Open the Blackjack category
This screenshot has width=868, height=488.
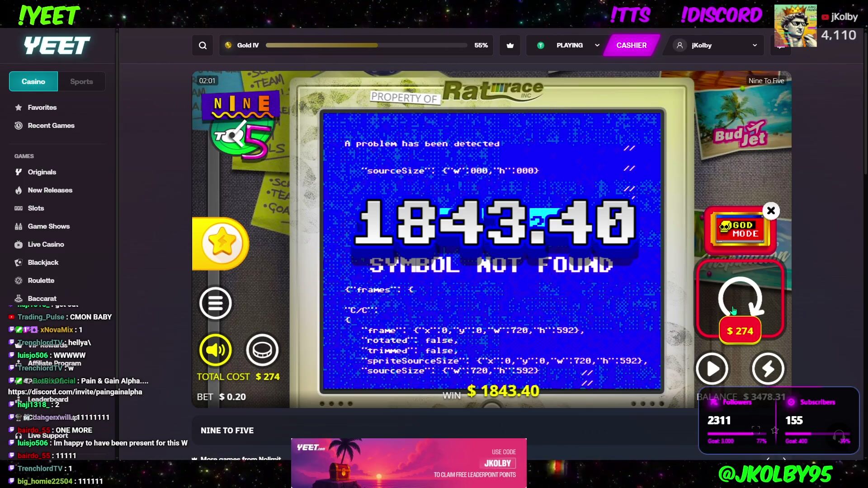coord(43,263)
